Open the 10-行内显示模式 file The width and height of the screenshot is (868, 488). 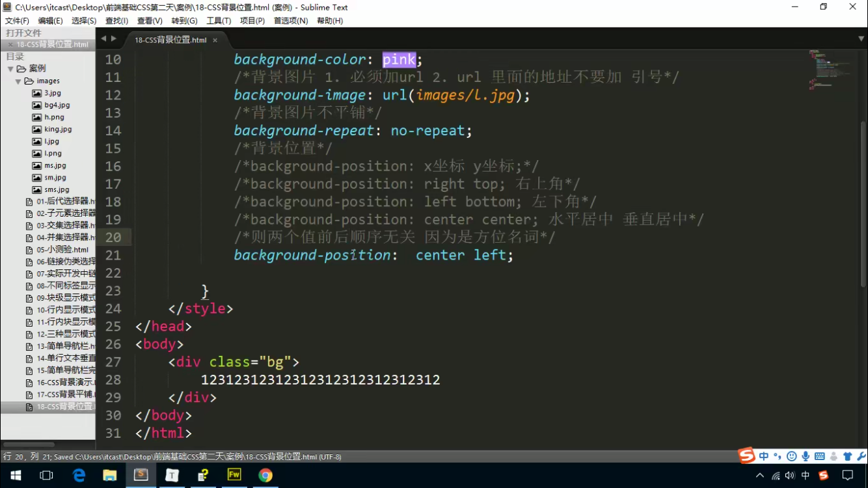coord(66,310)
